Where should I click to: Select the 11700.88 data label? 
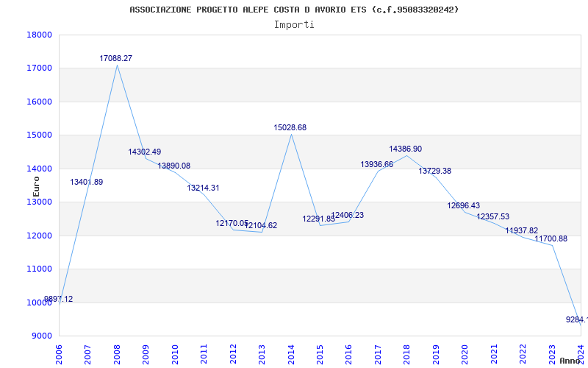551,238
